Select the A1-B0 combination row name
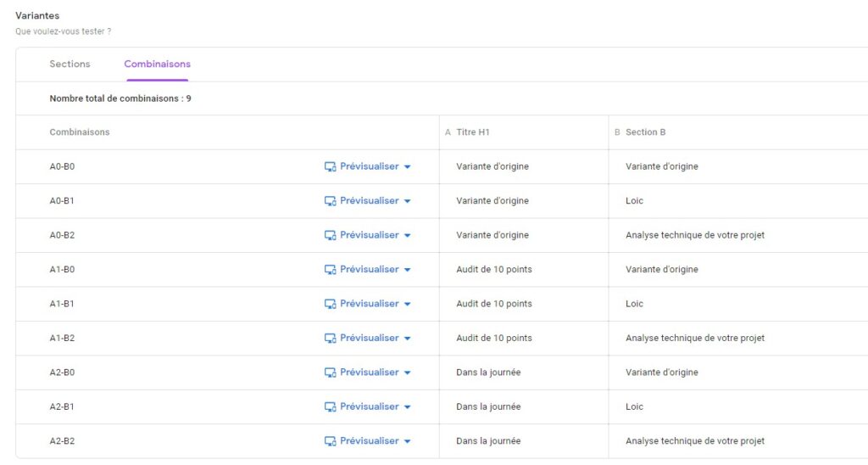This screenshot has width=868, height=465. click(62, 269)
